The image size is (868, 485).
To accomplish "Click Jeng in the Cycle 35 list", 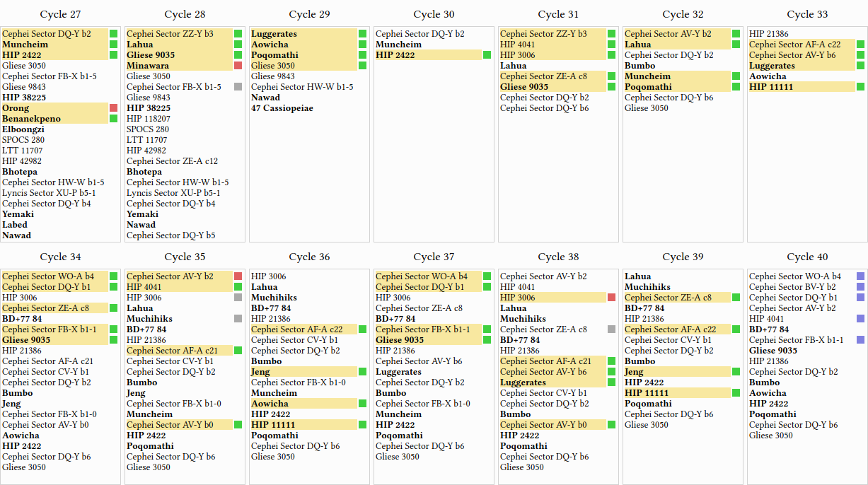I will [136, 393].
